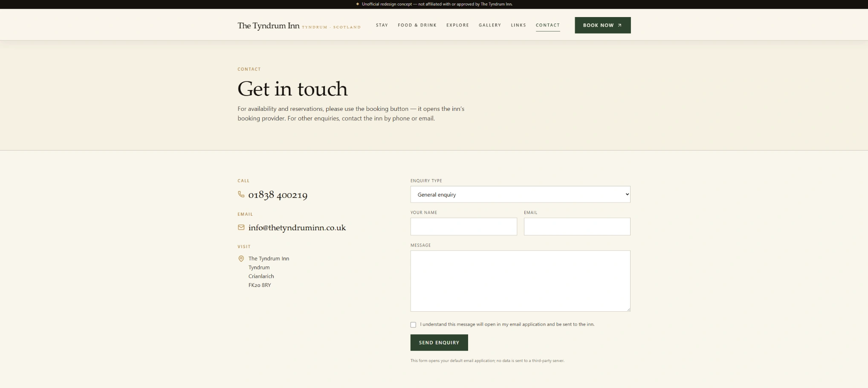Click the arrow icon in Book Now
The width and height of the screenshot is (868, 388).
619,25
